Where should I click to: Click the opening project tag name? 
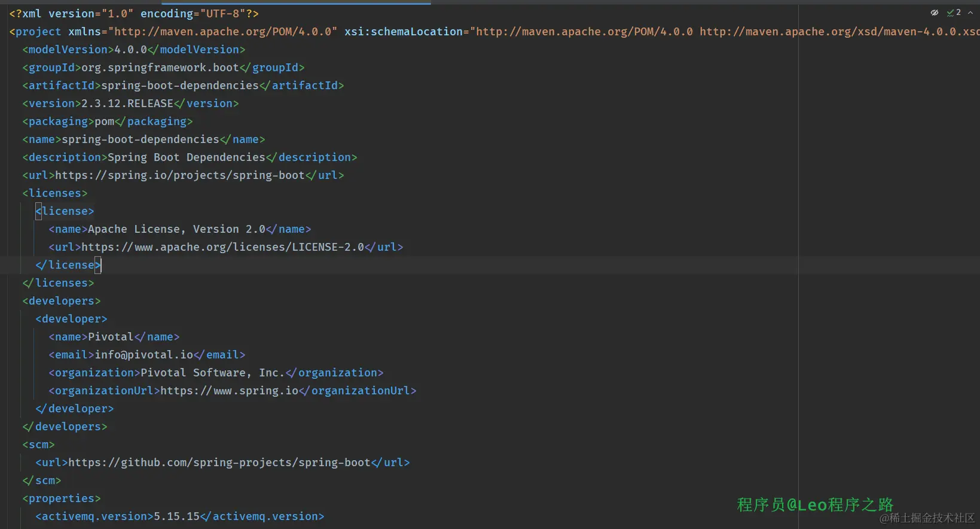click(x=38, y=32)
